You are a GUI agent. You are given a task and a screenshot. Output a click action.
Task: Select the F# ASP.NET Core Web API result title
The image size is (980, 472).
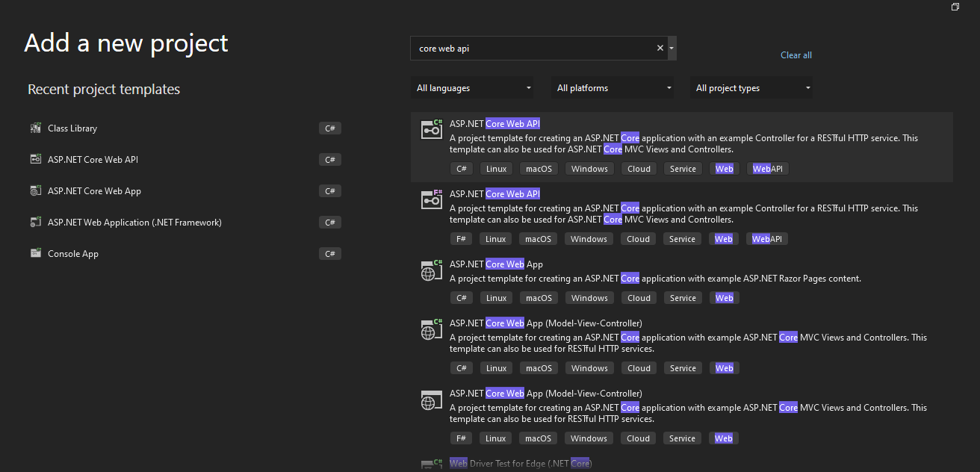(494, 194)
